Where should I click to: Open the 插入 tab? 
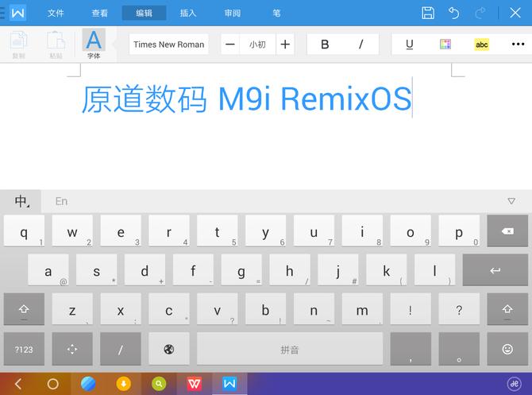[188, 13]
